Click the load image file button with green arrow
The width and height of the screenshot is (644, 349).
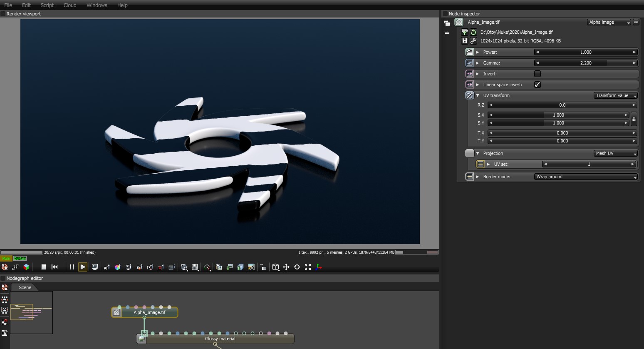(x=465, y=32)
